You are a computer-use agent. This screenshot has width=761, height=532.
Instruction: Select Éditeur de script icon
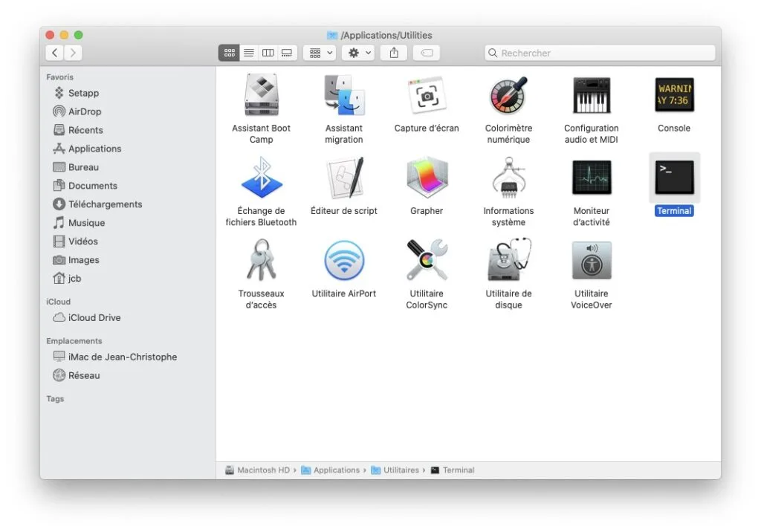344,177
